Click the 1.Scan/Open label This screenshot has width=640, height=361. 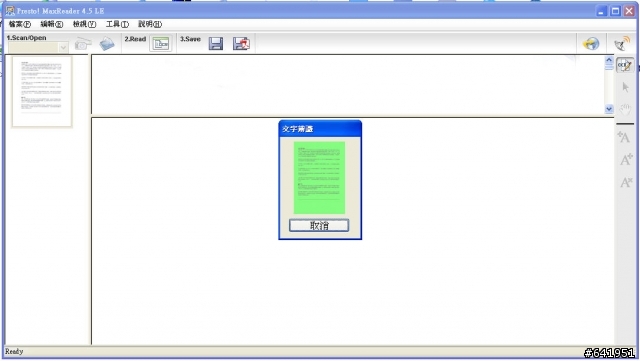(x=27, y=38)
